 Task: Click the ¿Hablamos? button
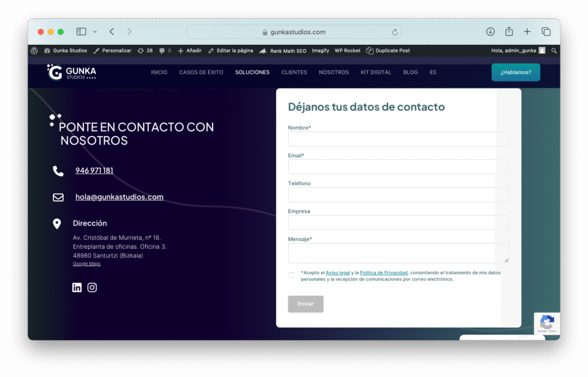point(515,72)
